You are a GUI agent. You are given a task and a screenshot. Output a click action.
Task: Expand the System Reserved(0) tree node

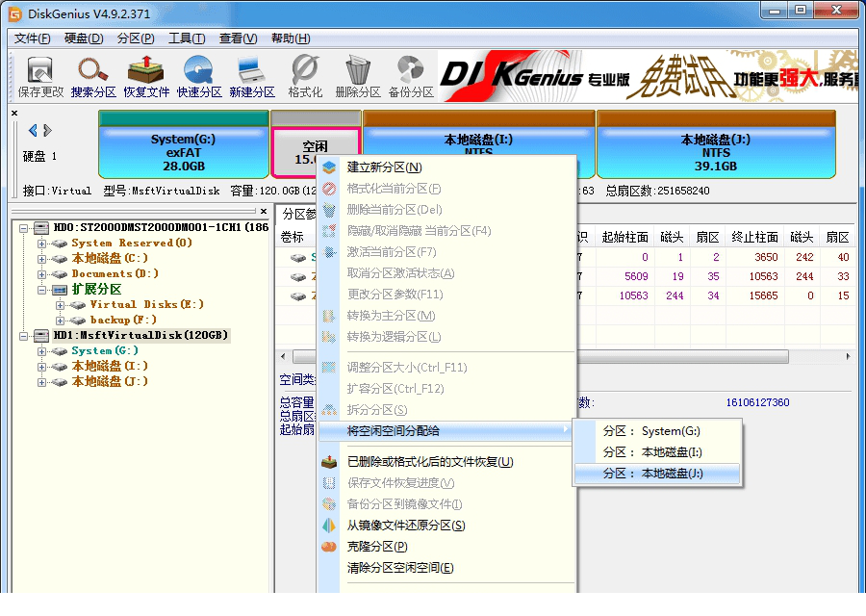click(x=41, y=244)
